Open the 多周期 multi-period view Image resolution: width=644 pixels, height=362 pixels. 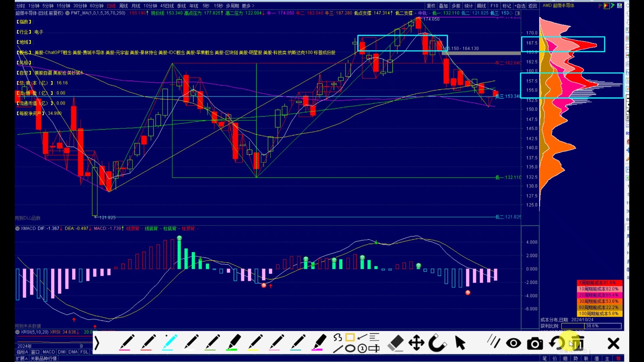pyautogui.click(x=232, y=6)
